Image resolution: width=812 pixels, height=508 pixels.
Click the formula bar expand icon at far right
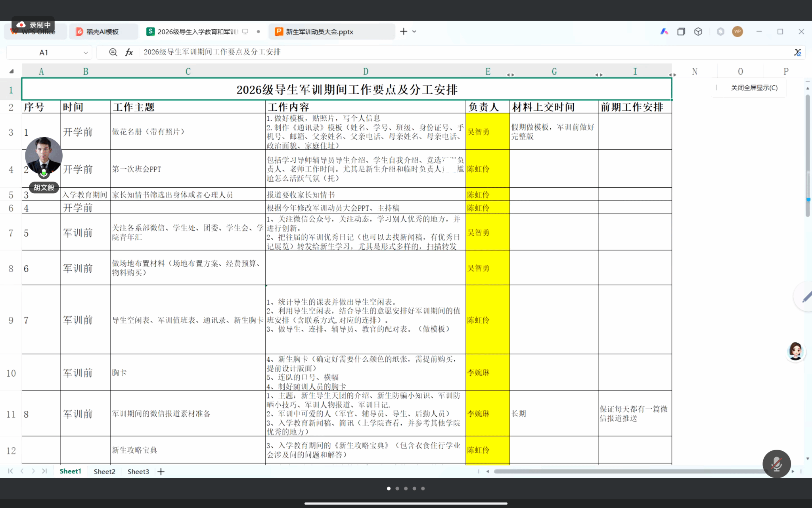[797, 52]
